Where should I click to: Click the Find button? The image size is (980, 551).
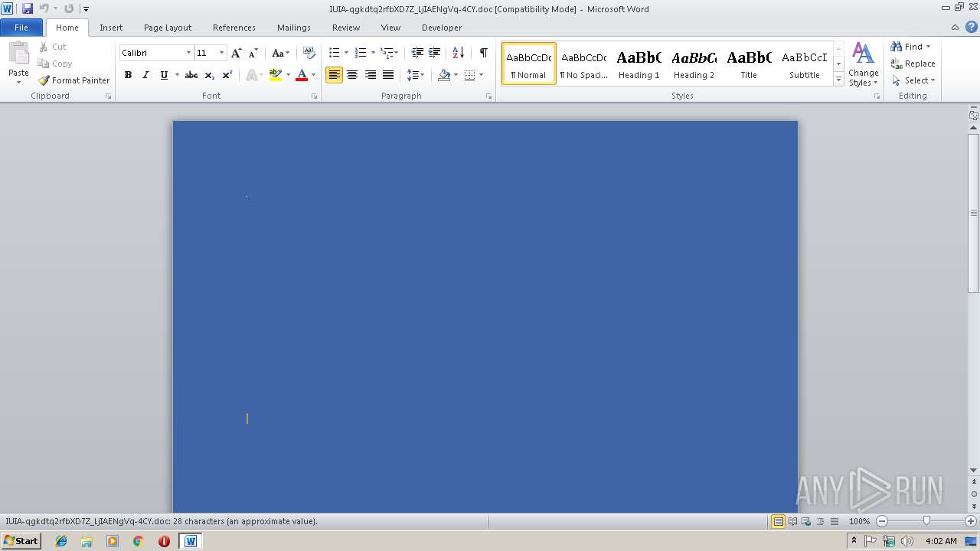pos(910,47)
